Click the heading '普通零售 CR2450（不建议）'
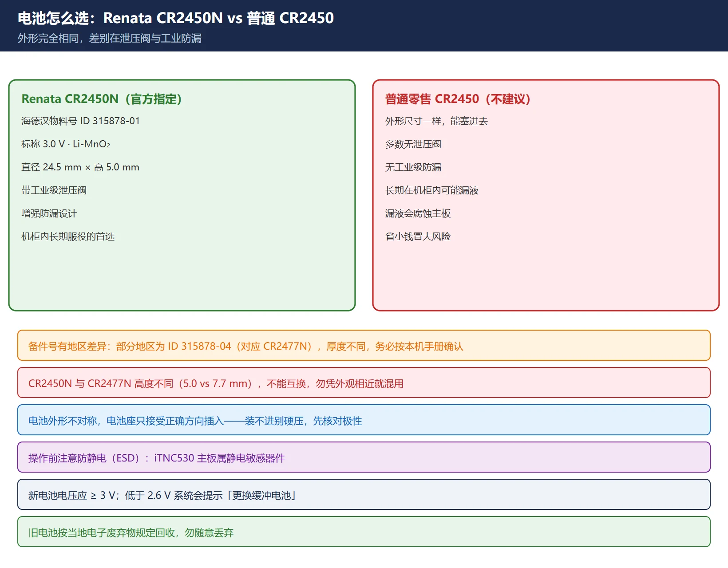The image size is (728, 568). [x=458, y=99]
